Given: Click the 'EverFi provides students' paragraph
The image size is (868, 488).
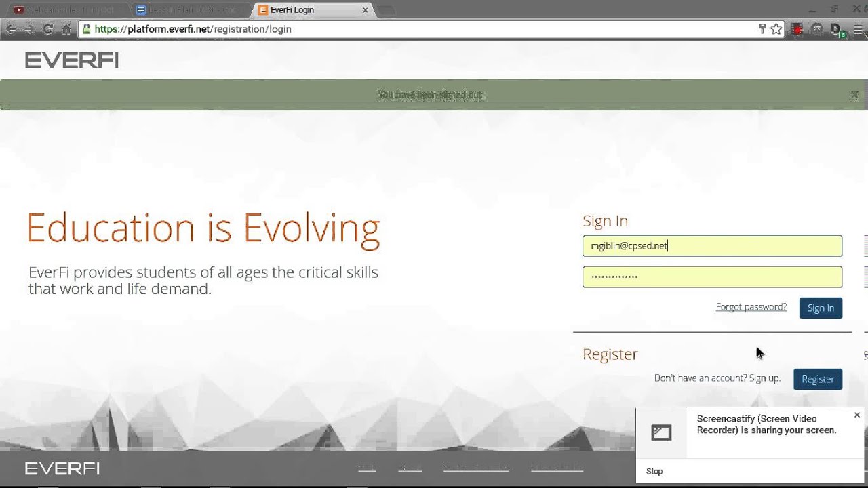Looking at the screenshot, I should coord(203,281).
